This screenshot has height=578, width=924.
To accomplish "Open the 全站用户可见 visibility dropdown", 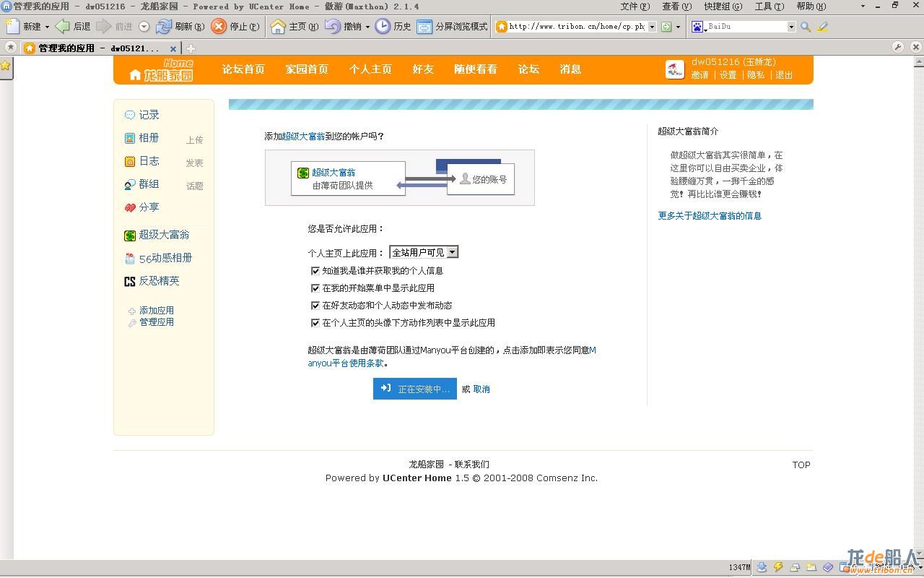I will click(x=424, y=252).
